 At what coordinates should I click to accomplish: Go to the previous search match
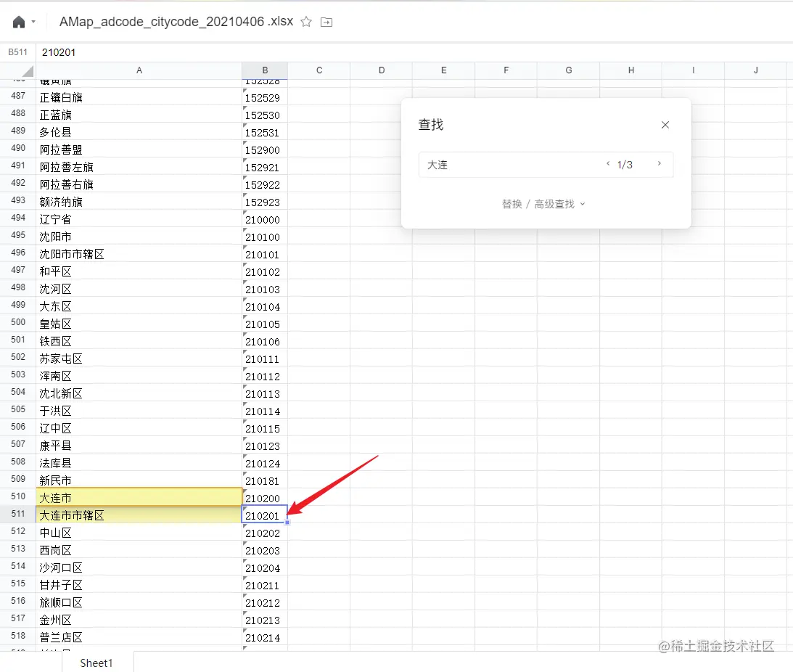608,163
